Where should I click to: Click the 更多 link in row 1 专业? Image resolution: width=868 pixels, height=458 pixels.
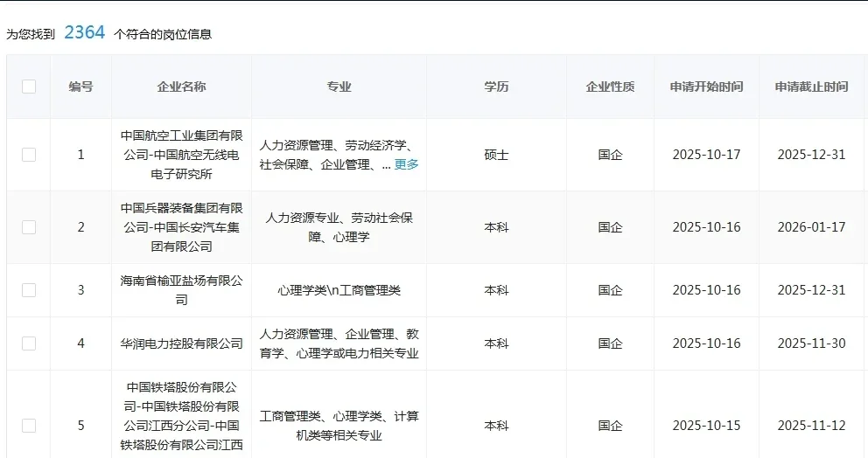point(406,164)
